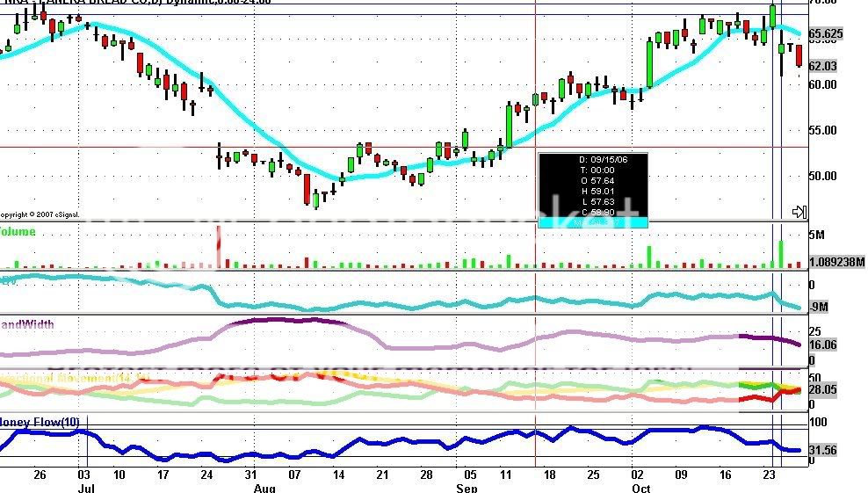Click the 16 date label on time axis
Viewport: 868px width, 493px height.
(x=725, y=475)
